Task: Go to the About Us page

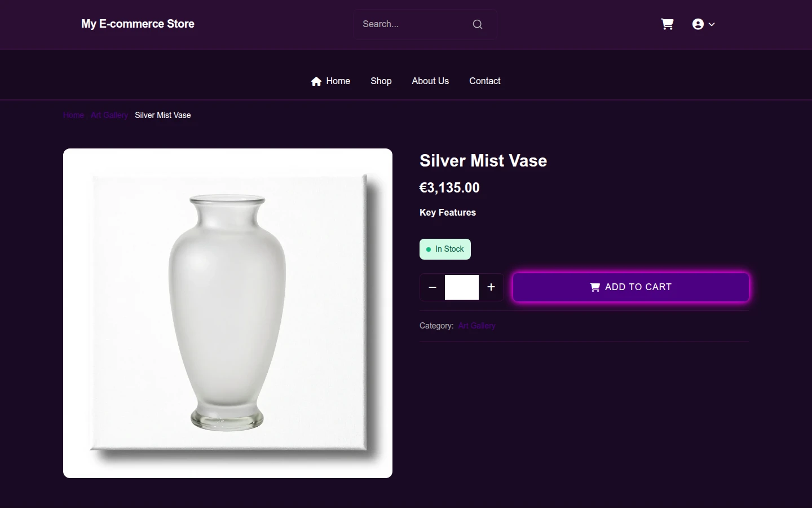Action: (430, 81)
